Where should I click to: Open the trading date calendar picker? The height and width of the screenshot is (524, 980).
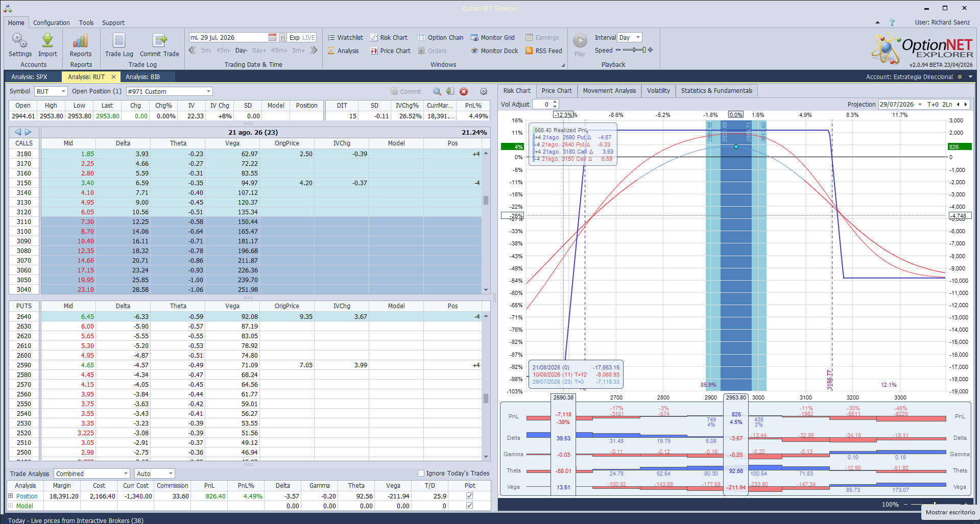[x=272, y=37]
